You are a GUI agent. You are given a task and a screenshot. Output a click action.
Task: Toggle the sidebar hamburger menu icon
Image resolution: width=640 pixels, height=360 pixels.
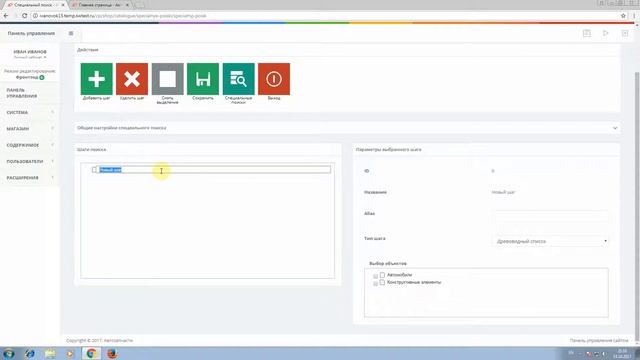coord(71,33)
